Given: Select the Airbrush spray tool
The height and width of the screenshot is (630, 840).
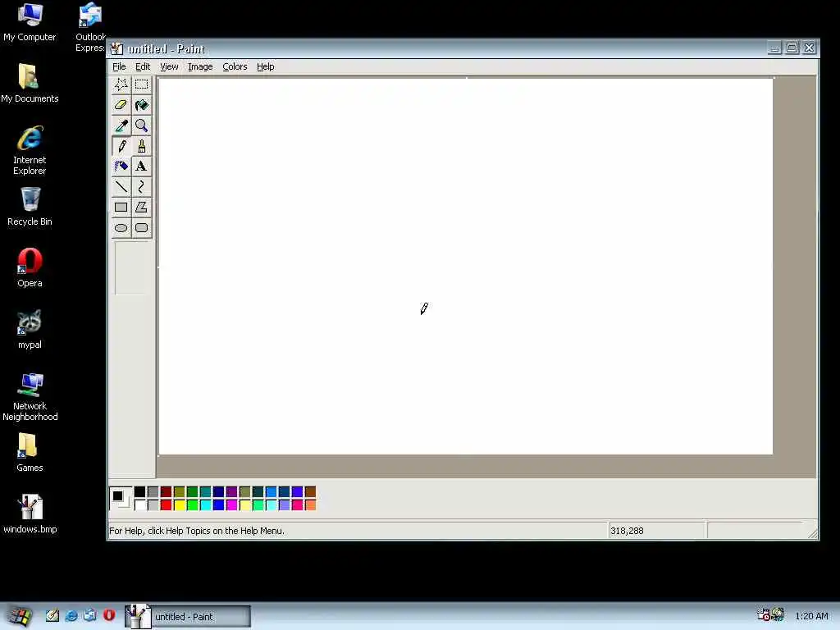Looking at the screenshot, I should 121,166.
